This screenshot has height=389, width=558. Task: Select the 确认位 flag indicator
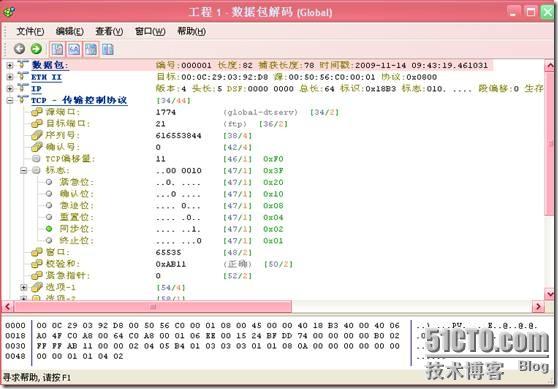49,194
